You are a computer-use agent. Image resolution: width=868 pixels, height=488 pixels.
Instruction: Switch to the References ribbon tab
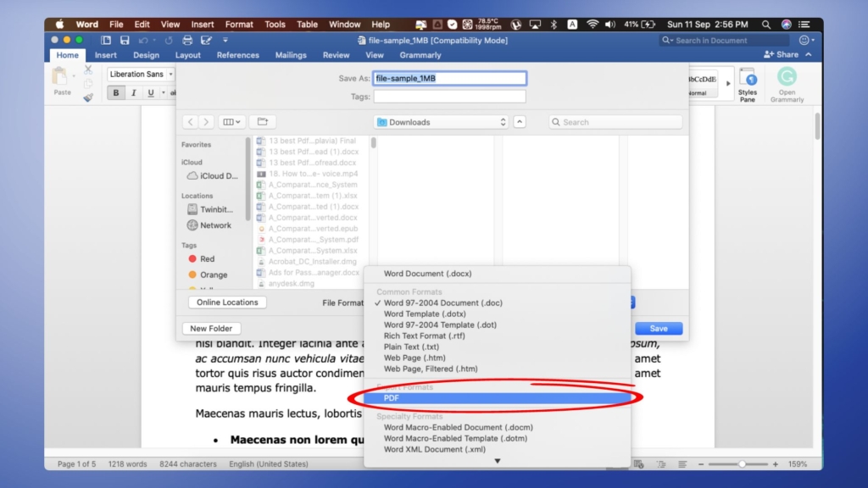pyautogui.click(x=237, y=55)
